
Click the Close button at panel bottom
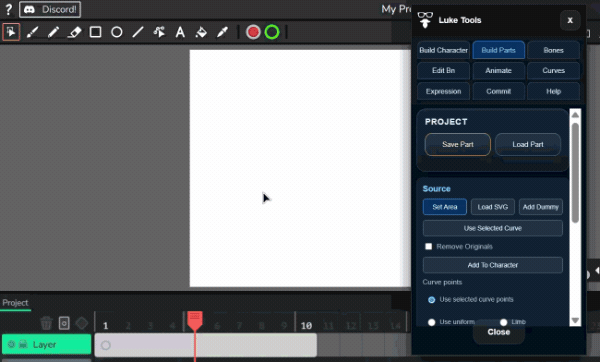tap(499, 332)
